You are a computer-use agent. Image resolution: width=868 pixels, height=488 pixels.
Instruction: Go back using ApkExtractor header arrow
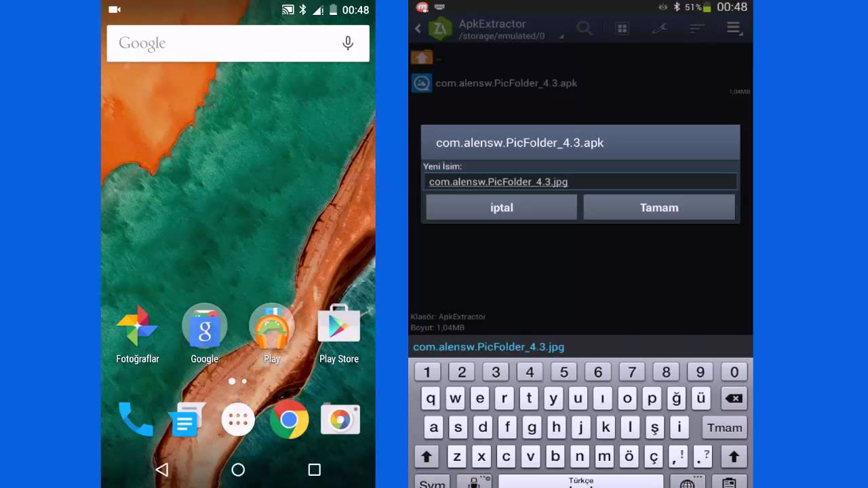(418, 28)
